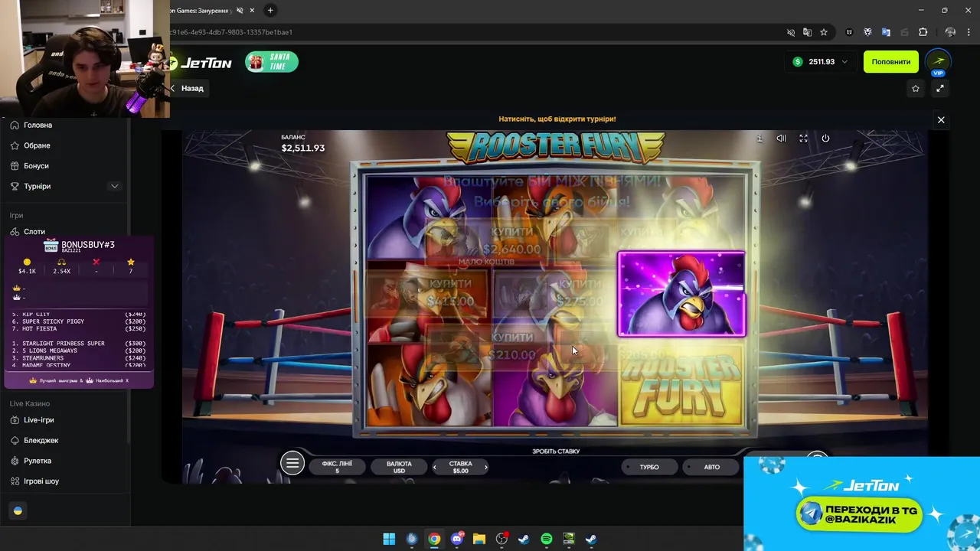Close the tournament banner
Viewport: 980px width, 551px height.
click(x=941, y=119)
